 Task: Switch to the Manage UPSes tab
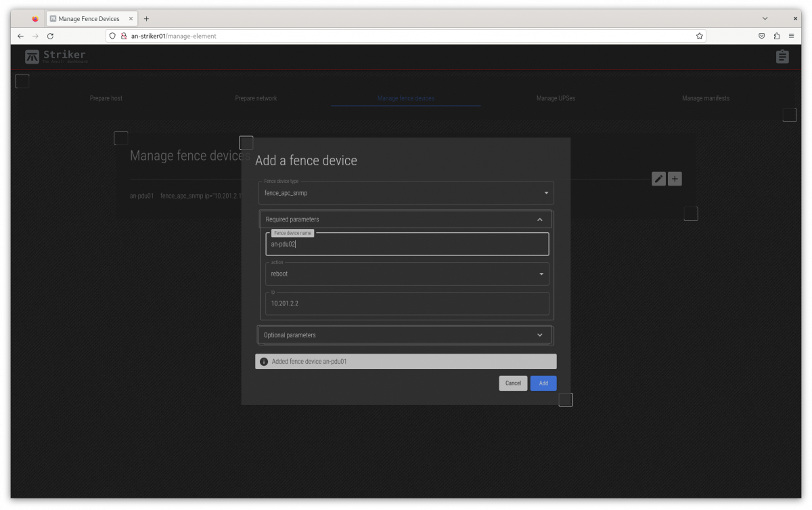point(556,98)
